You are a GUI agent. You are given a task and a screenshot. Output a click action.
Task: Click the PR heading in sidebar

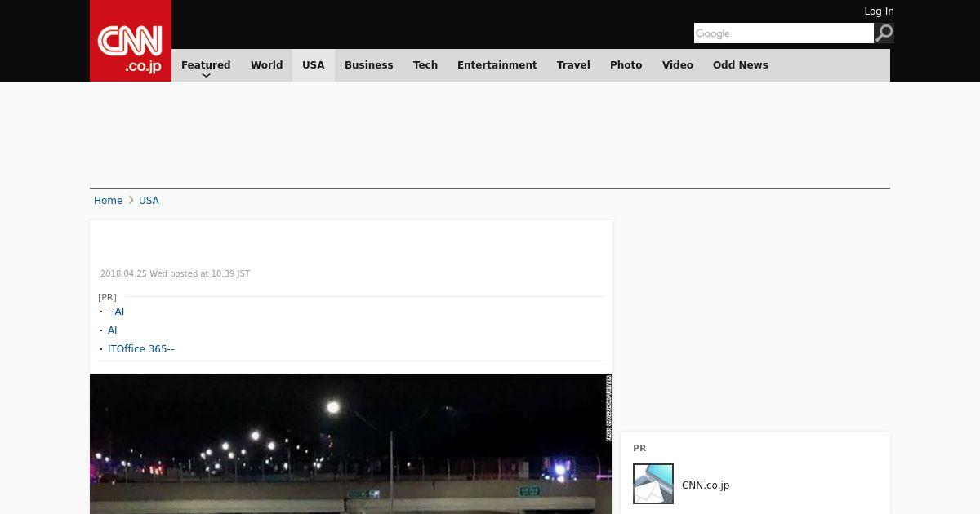639,448
